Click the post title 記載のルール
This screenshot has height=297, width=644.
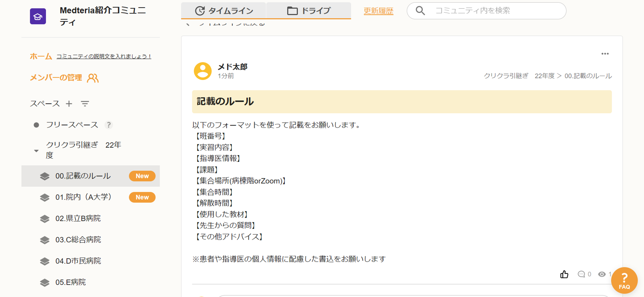[x=225, y=102]
